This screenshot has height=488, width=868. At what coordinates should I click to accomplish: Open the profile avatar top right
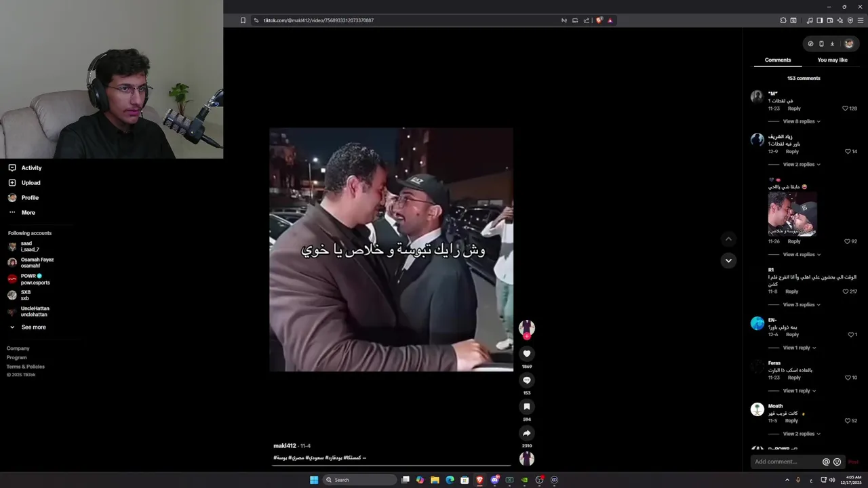click(x=849, y=44)
